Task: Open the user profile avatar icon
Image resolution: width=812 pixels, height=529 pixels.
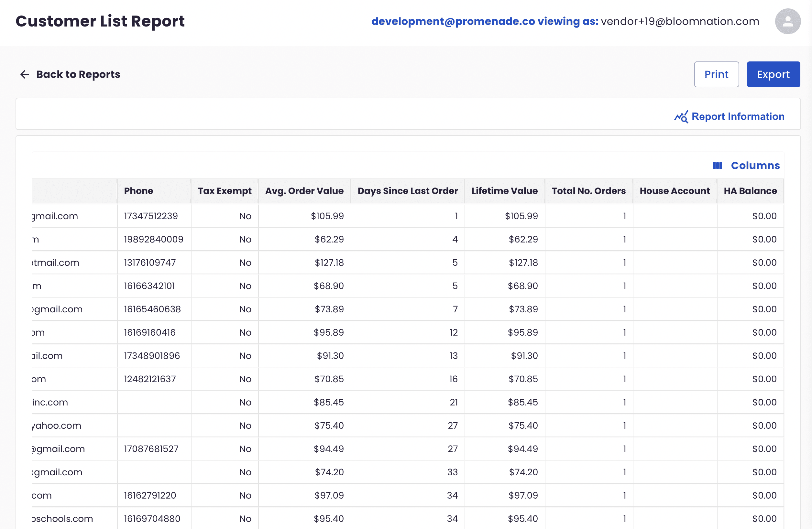Action: (788, 21)
